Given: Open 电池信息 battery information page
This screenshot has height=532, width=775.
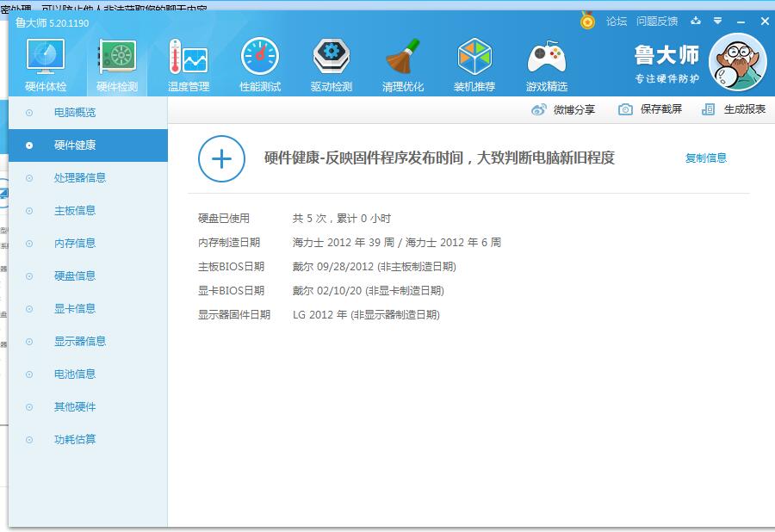Looking at the screenshot, I should click(x=76, y=374).
